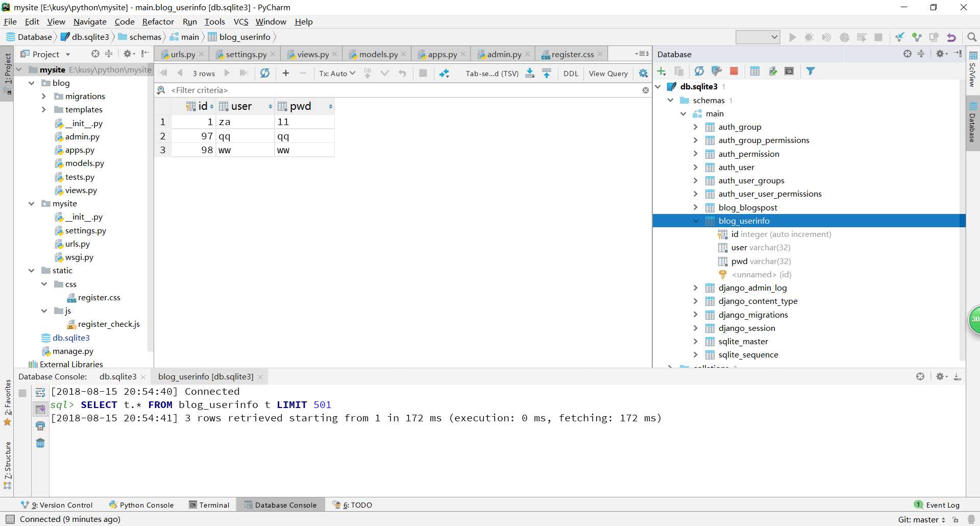Click the Project panel settings gear
This screenshot has width=980, height=526.
click(129, 54)
